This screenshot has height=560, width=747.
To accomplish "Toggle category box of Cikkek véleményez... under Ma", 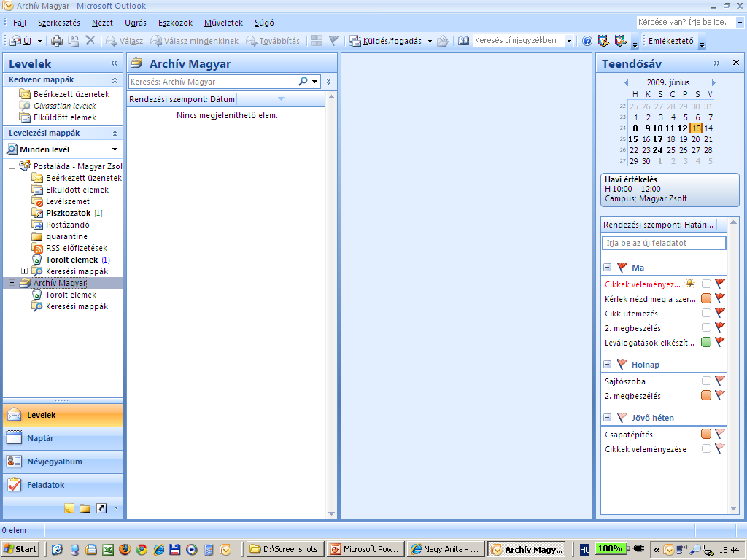I will [x=706, y=284].
